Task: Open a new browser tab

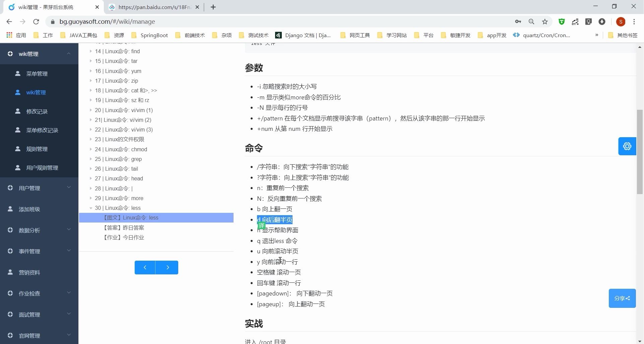Action: click(213, 7)
